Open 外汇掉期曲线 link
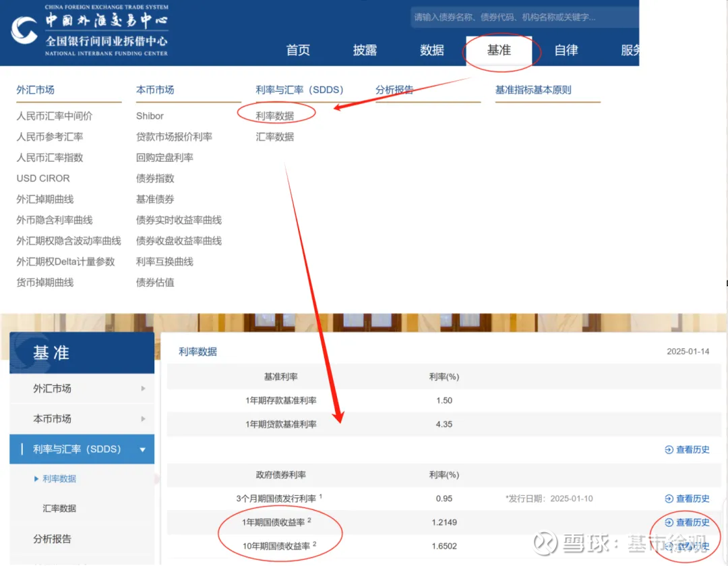This screenshot has height=566, width=728. [x=45, y=200]
